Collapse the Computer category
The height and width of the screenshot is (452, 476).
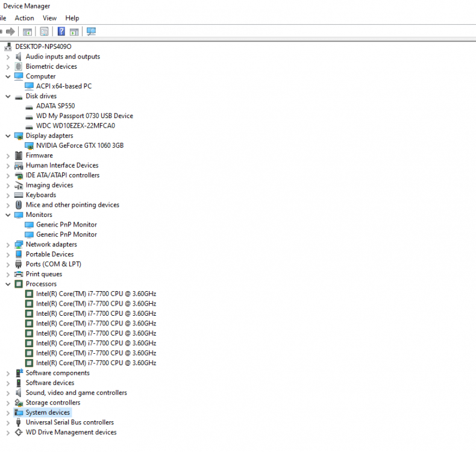coord(8,77)
